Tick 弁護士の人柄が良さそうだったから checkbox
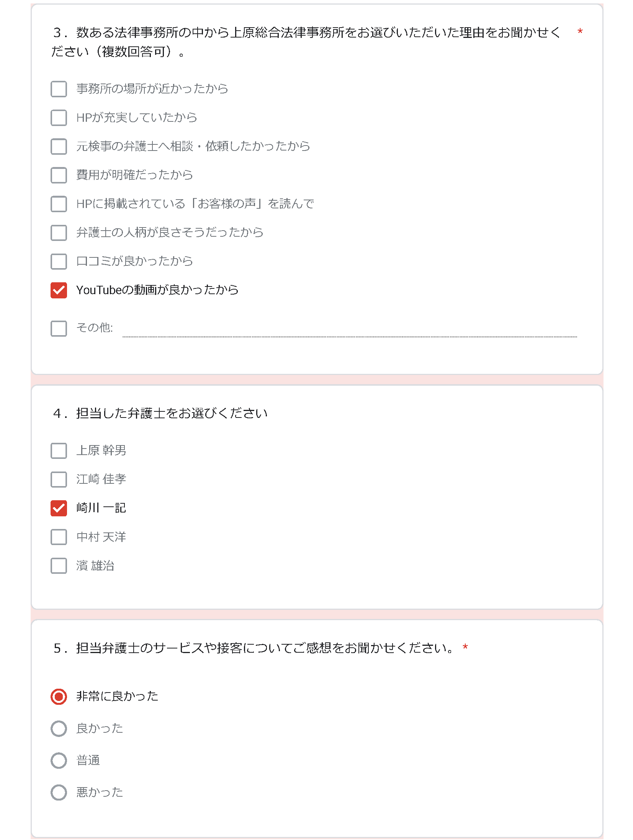Screen dimensions: 633x840 pyautogui.click(x=59, y=233)
